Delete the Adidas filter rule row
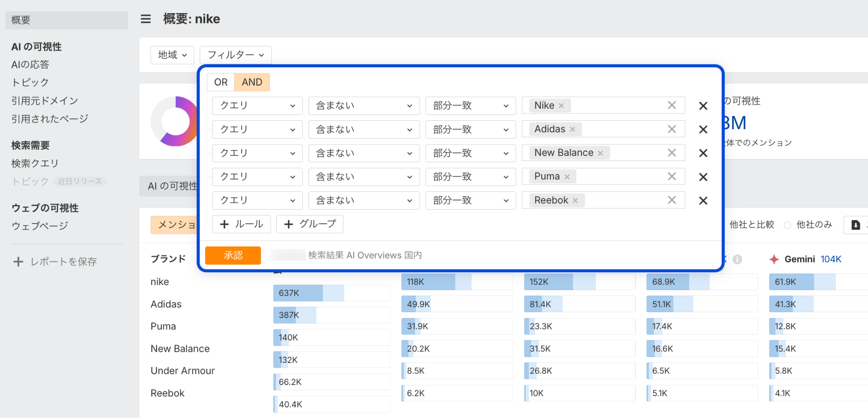 point(703,130)
